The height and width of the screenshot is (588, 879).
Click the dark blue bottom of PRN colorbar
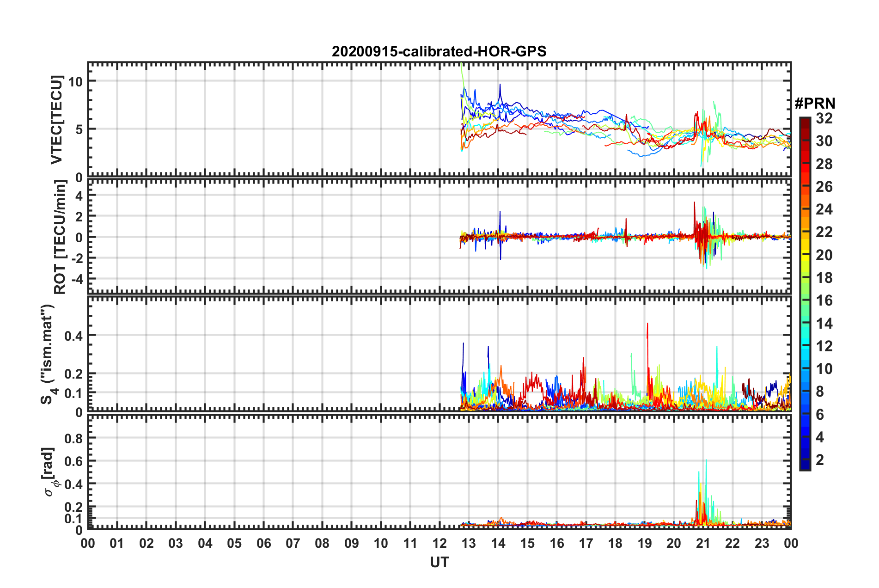[805, 465]
